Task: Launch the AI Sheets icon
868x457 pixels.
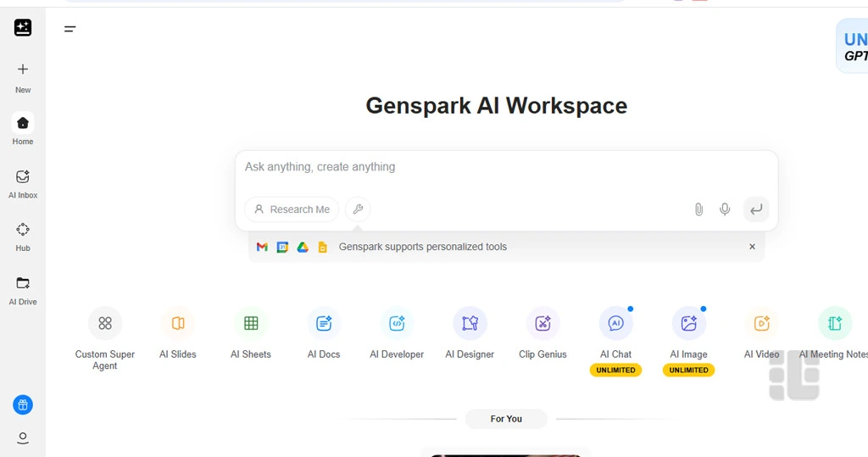Action: [x=251, y=323]
